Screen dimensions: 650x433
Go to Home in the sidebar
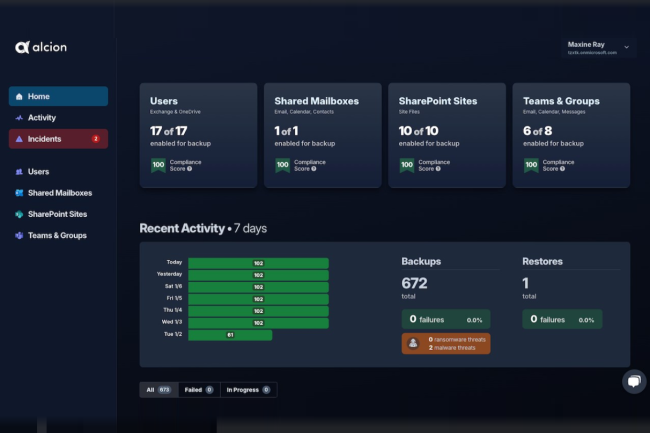(58, 96)
